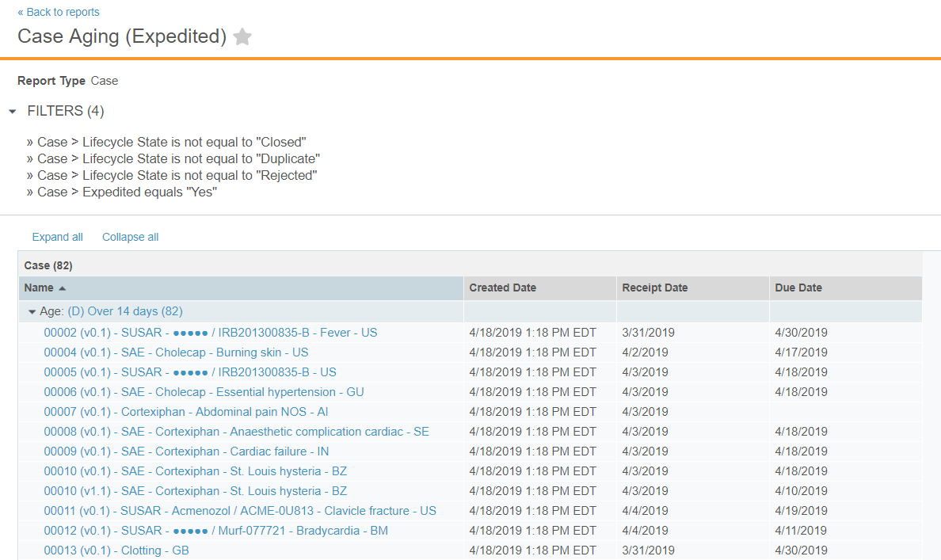Click the double-chevron before Back to reports
941x560 pixels.
[22, 12]
